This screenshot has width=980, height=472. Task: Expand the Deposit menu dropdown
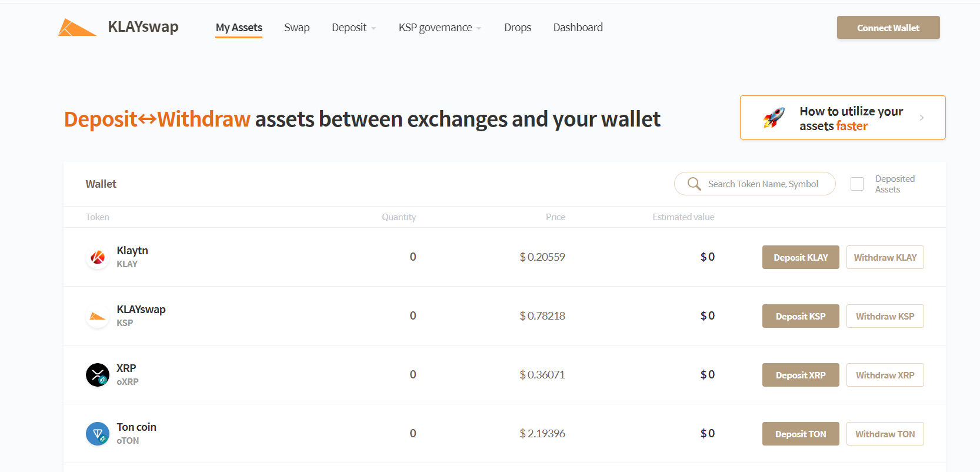point(354,28)
